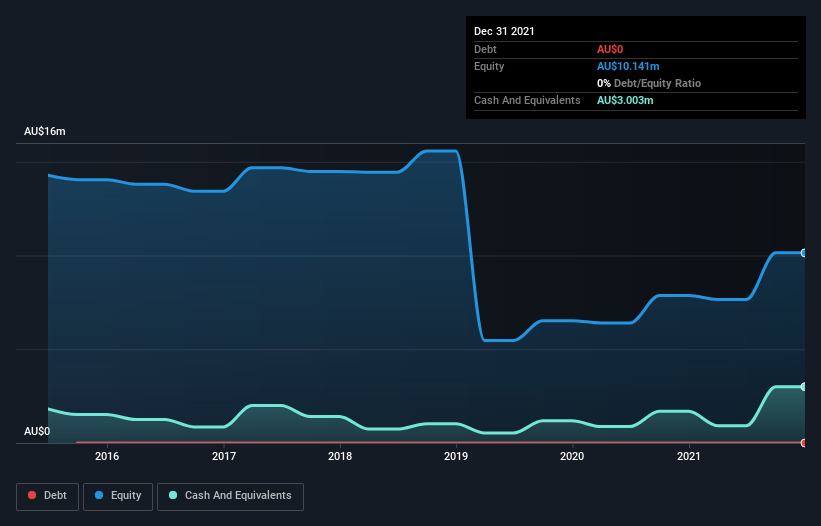Click the Equity row label in tooltip

coord(489,66)
